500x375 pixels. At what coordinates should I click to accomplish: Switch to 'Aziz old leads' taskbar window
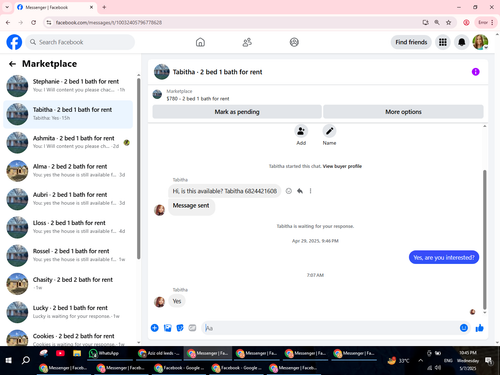(x=159, y=353)
